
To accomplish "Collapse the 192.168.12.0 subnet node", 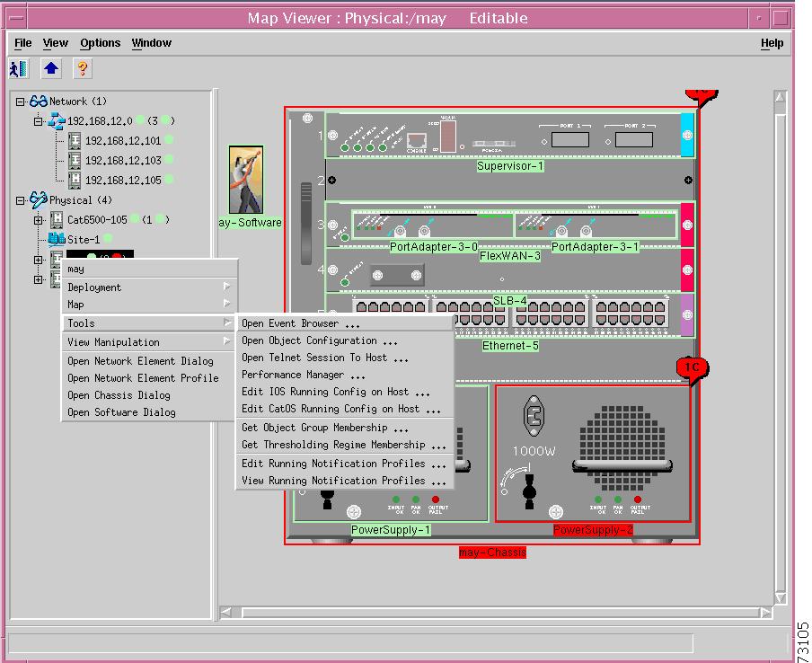I will click(x=39, y=121).
